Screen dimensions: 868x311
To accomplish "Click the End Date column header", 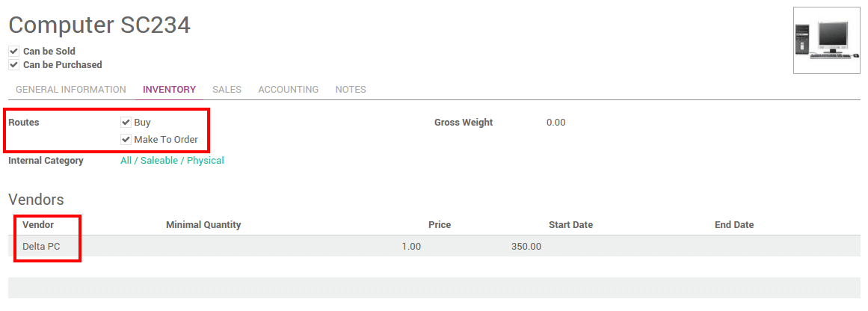I will tap(734, 225).
